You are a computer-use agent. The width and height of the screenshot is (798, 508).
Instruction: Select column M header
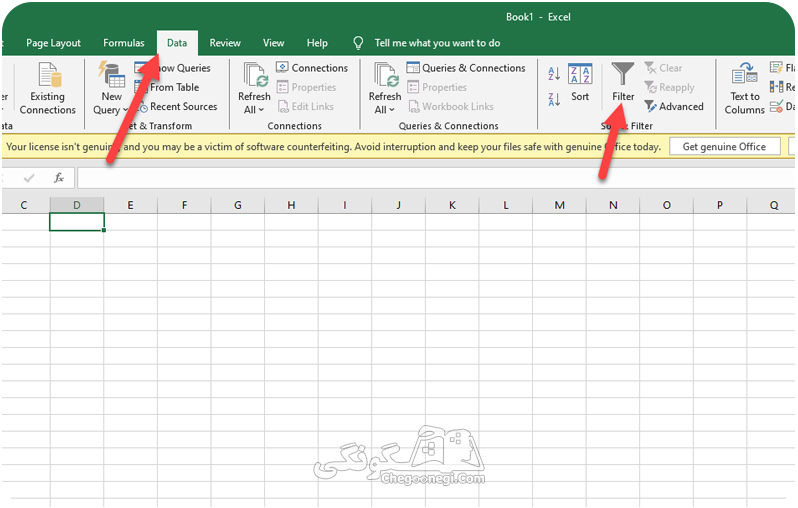tap(559, 205)
